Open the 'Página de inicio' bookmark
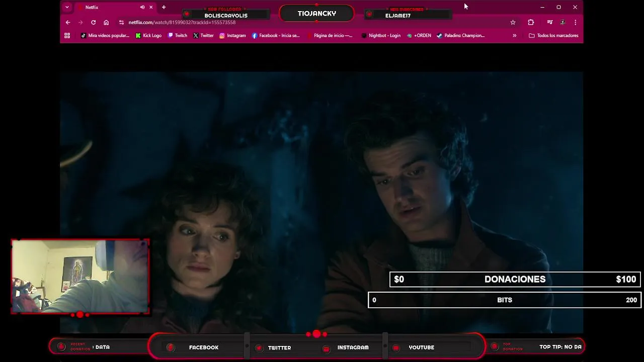Image resolution: width=644 pixels, height=362 pixels. [330, 35]
